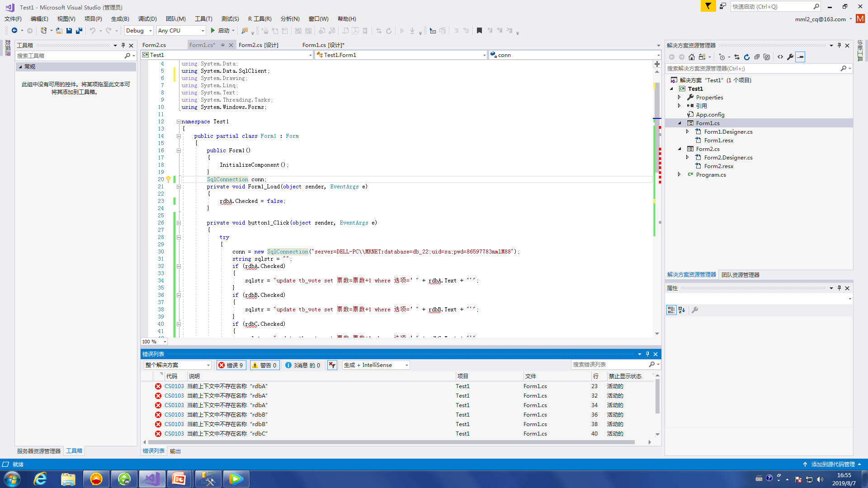This screenshot has width=868, height=488.
Task: Switch to the 输出 output tab
Action: coord(175,451)
